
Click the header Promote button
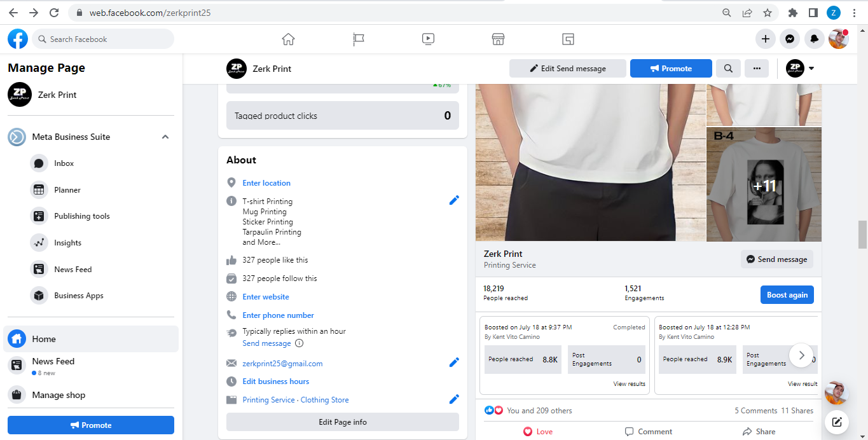pyautogui.click(x=671, y=69)
